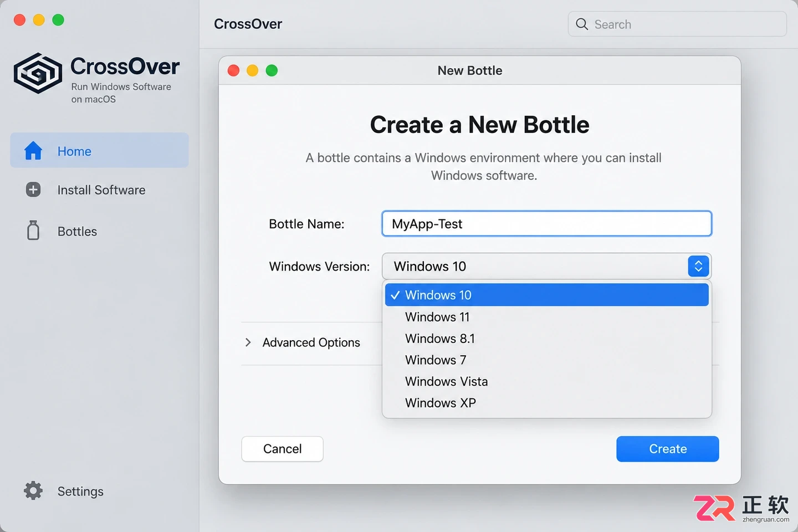Open Settings via the gear icon
This screenshot has width=798, height=532.
[x=33, y=490]
